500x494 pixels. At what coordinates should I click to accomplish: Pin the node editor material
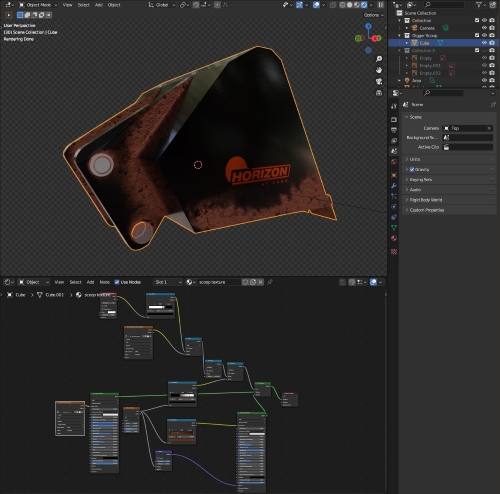point(270,282)
